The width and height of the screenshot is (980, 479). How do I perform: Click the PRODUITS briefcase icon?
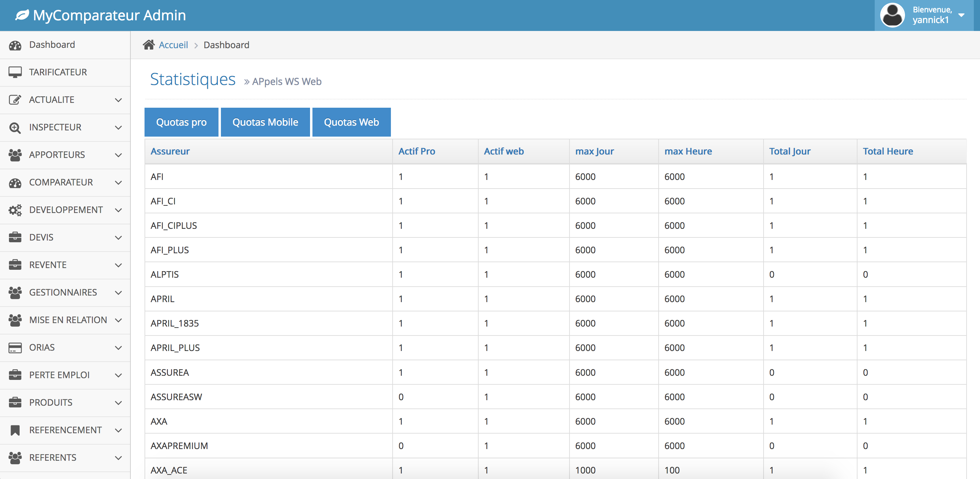[x=15, y=403]
